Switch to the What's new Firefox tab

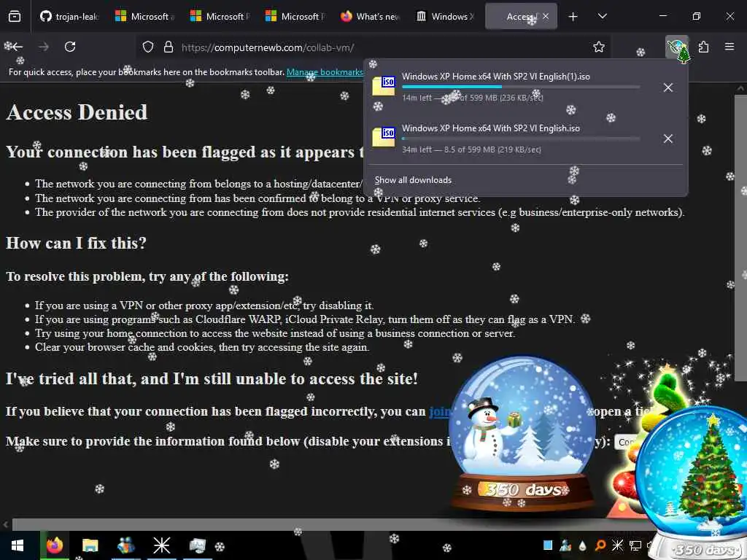[x=370, y=16]
